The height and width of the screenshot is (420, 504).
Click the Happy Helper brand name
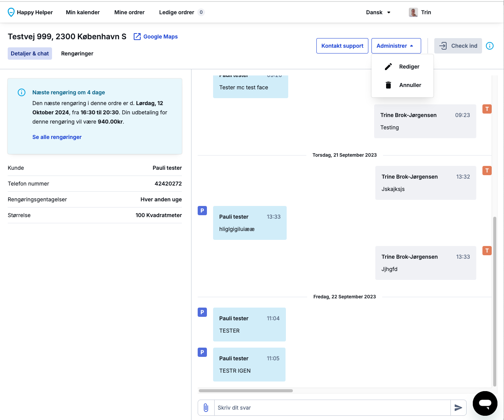click(35, 12)
